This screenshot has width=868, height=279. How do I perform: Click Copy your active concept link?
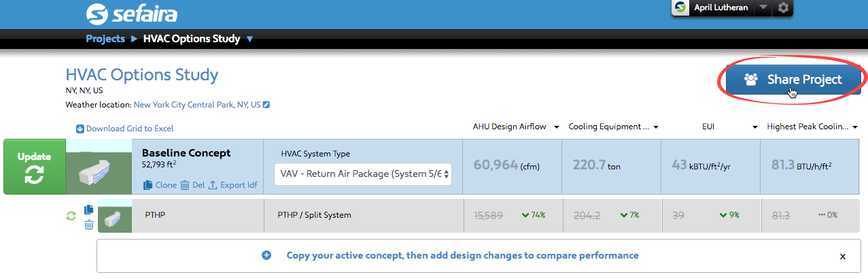click(462, 255)
